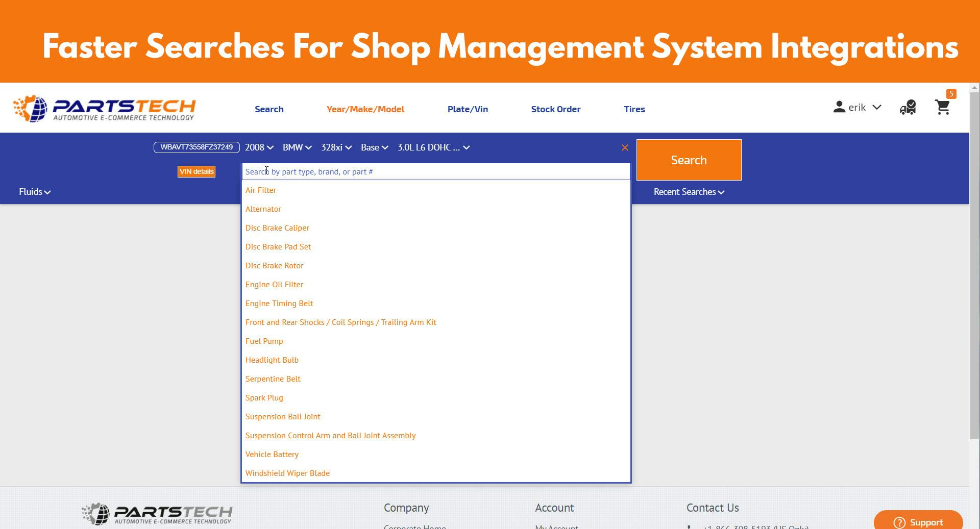
Task: Expand Recent Searches dropdown
Action: coord(689,192)
